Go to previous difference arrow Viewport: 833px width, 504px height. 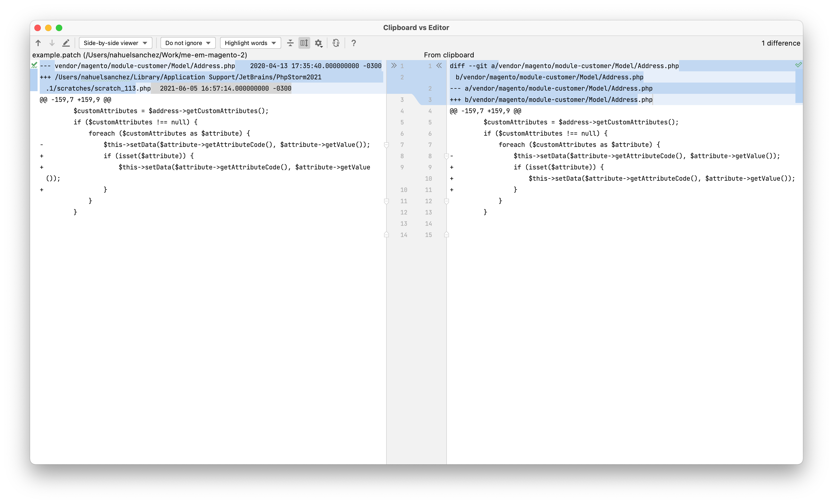pos(38,43)
